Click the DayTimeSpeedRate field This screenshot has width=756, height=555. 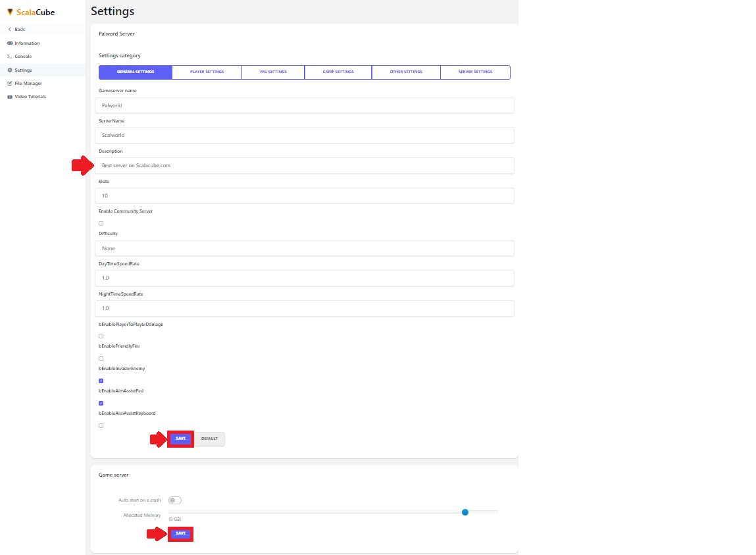[305, 278]
